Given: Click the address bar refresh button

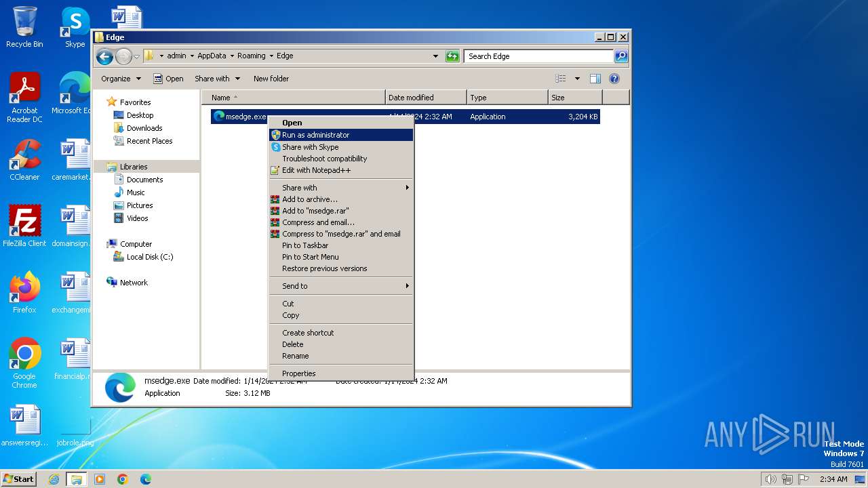Looking at the screenshot, I should click(452, 56).
